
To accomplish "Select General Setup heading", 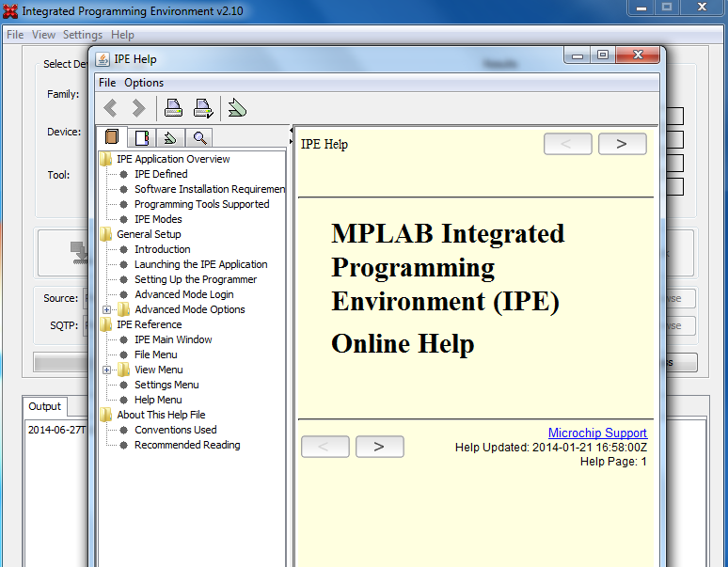I will pos(149,234).
